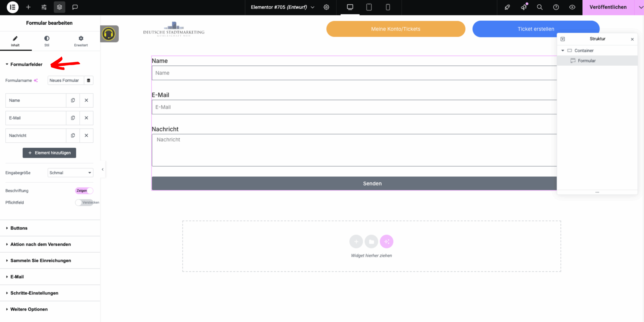The height and width of the screenshot is (322, 644).
Task: Open the Structure panel from top toolbar
Action: point(59,7)
